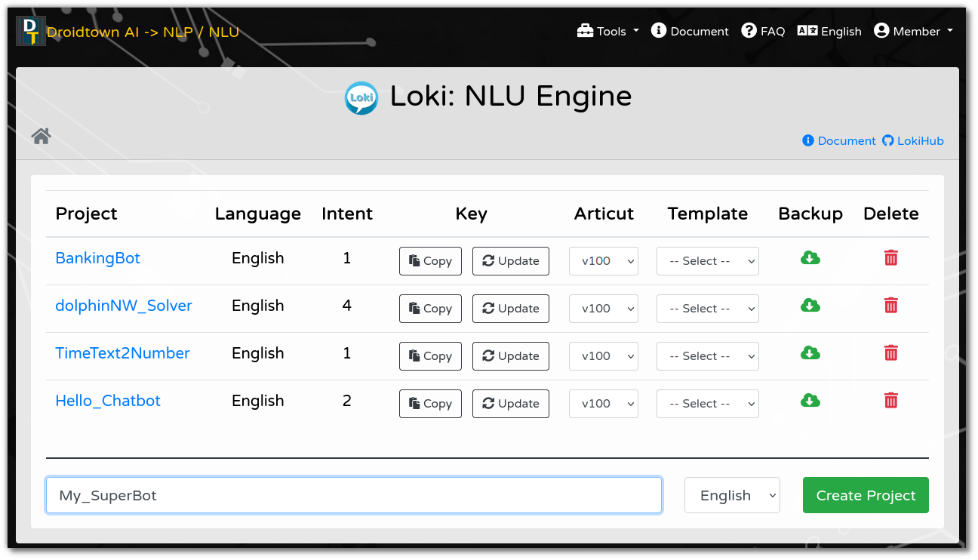The image size is (978, 560).
Task: Download backup for Hello_Chatbot project
Action: 810,401
